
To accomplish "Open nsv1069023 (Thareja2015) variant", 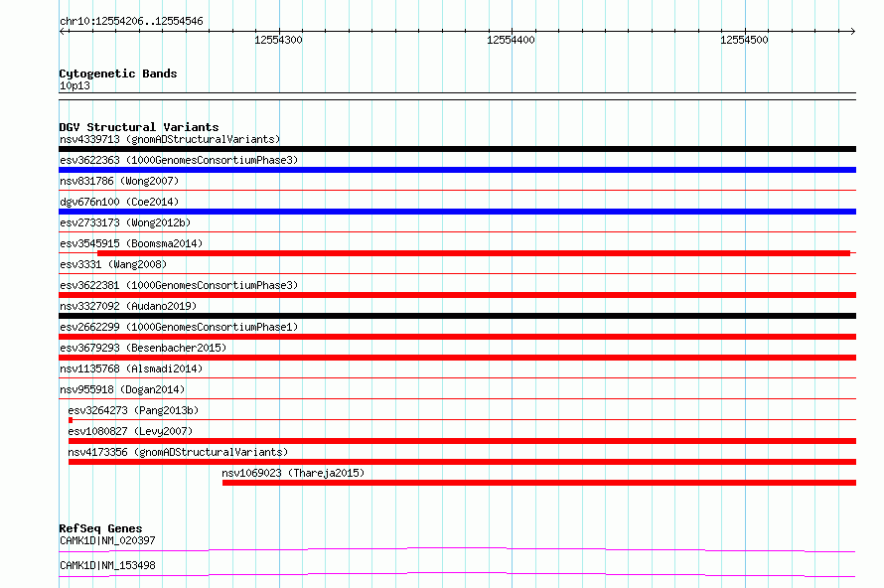I will point(293,473).
